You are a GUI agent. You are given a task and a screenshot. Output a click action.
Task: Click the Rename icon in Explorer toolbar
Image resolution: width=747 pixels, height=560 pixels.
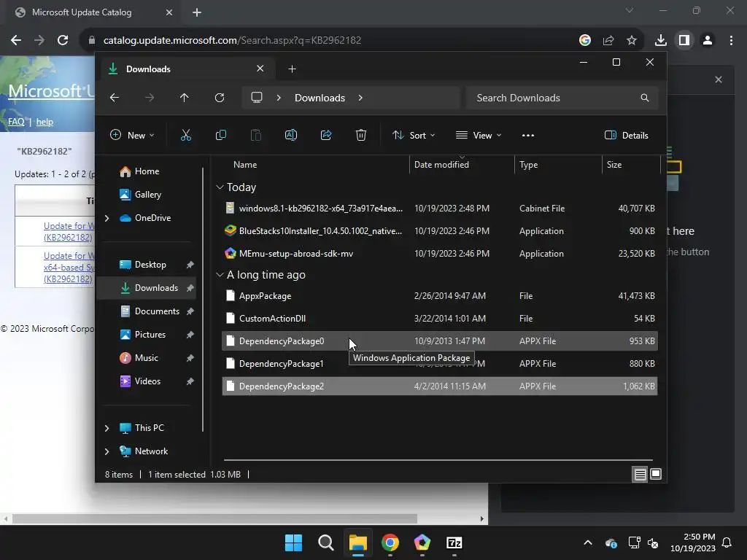pyautogui.click(x=291, y=135)
